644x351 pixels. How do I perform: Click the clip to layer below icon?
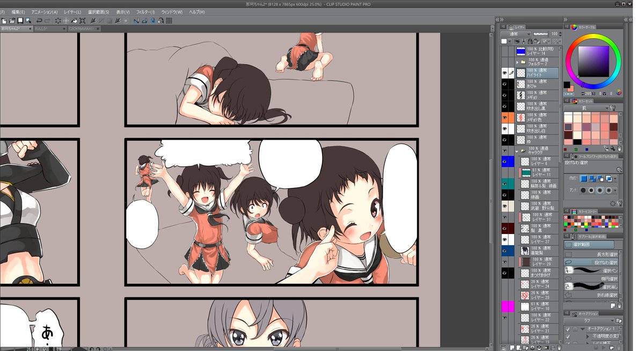(517, 41)
